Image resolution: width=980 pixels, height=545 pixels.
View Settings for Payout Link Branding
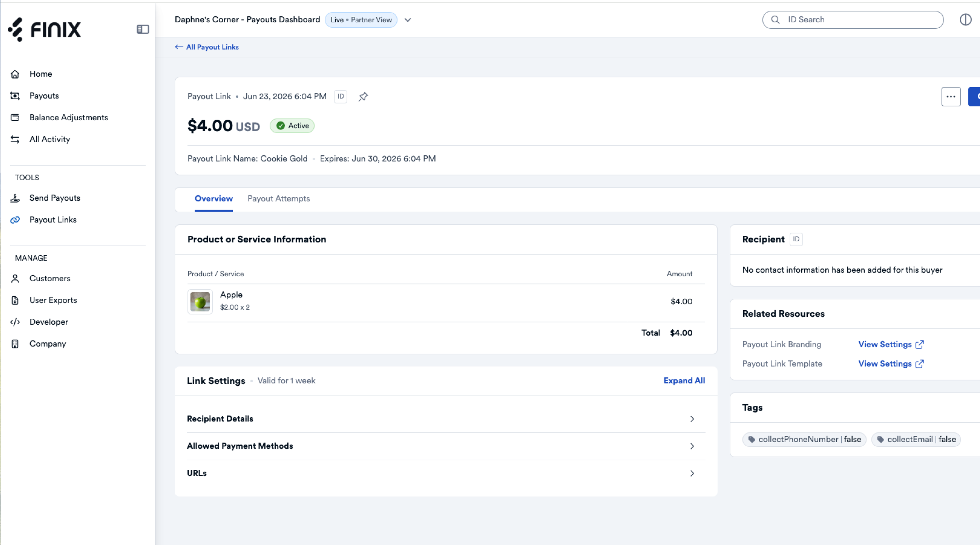pos(891,344)
